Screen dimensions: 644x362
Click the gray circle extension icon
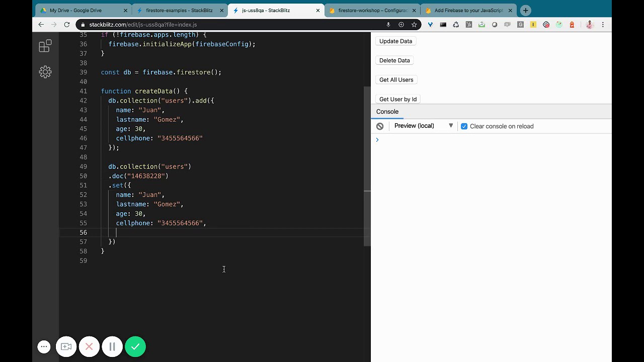495,25
